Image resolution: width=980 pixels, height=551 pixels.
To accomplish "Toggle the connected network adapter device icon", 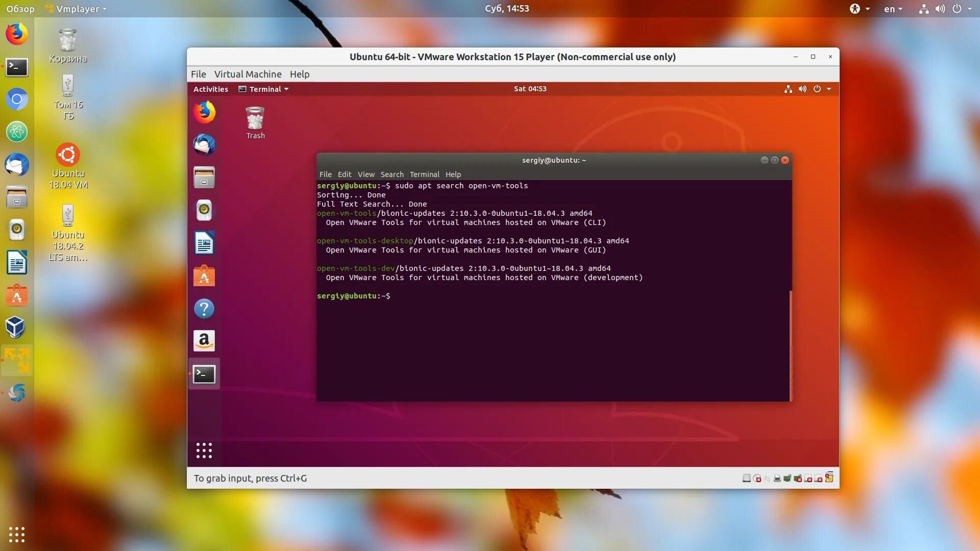I will coord(787,478).
